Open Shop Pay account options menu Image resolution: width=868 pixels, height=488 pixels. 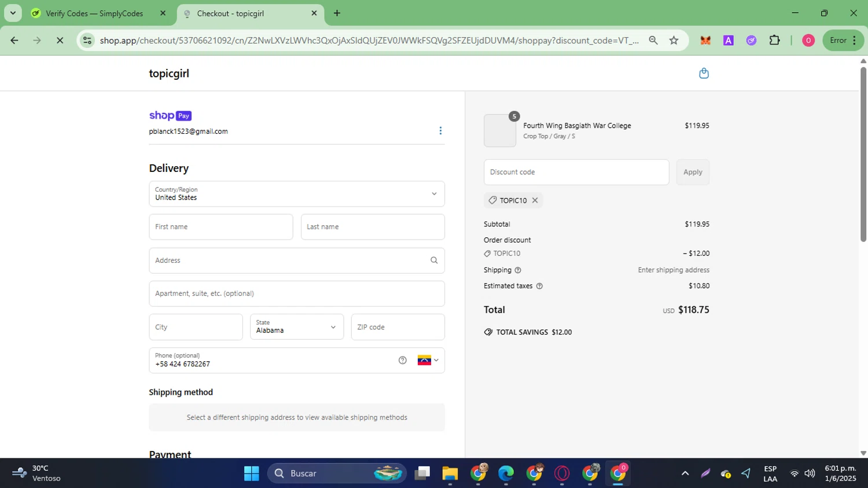[x=440, y=131]
